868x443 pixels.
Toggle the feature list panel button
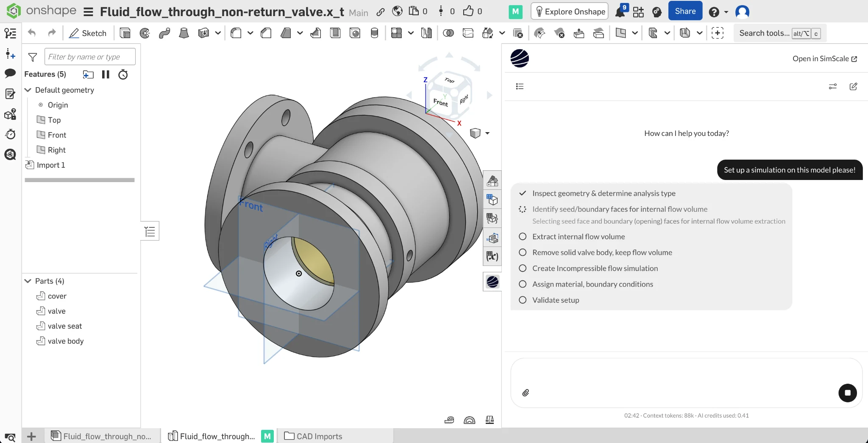coord(150,231)
